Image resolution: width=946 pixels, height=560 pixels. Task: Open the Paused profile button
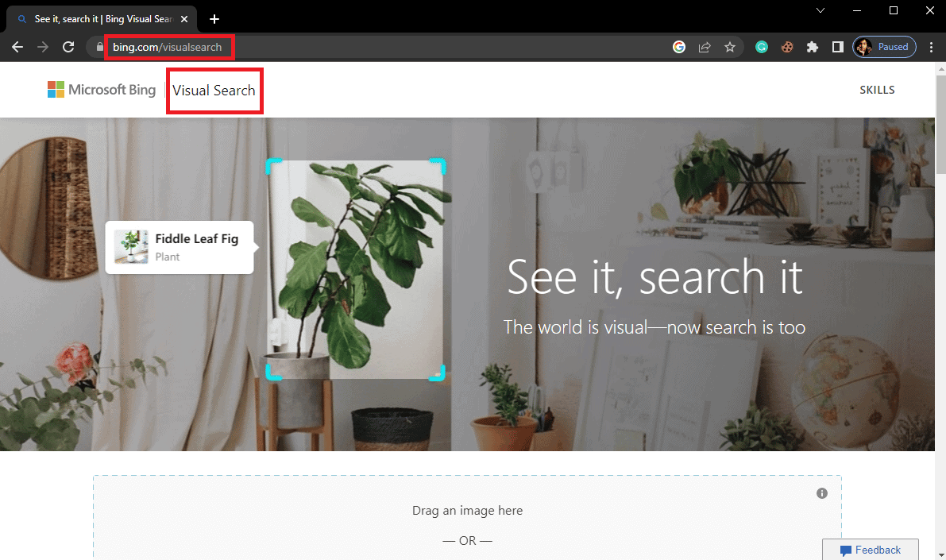(x=884, y=47)
